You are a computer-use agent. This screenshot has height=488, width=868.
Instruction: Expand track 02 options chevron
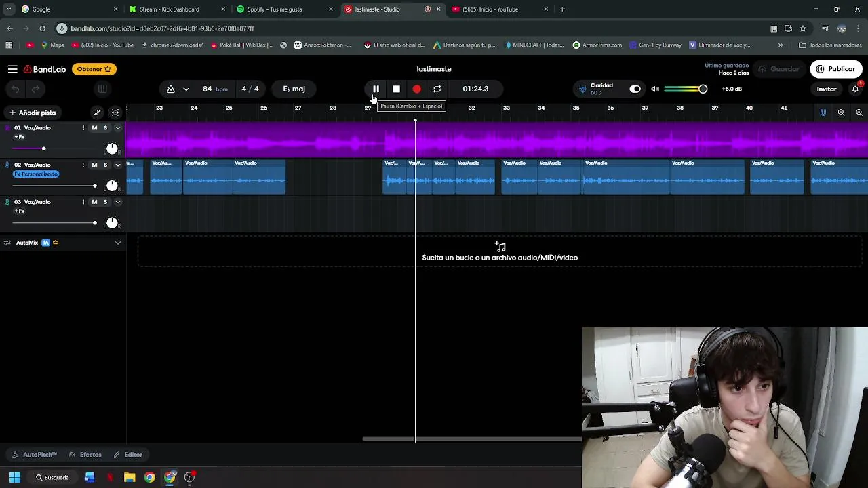[117, 165]
